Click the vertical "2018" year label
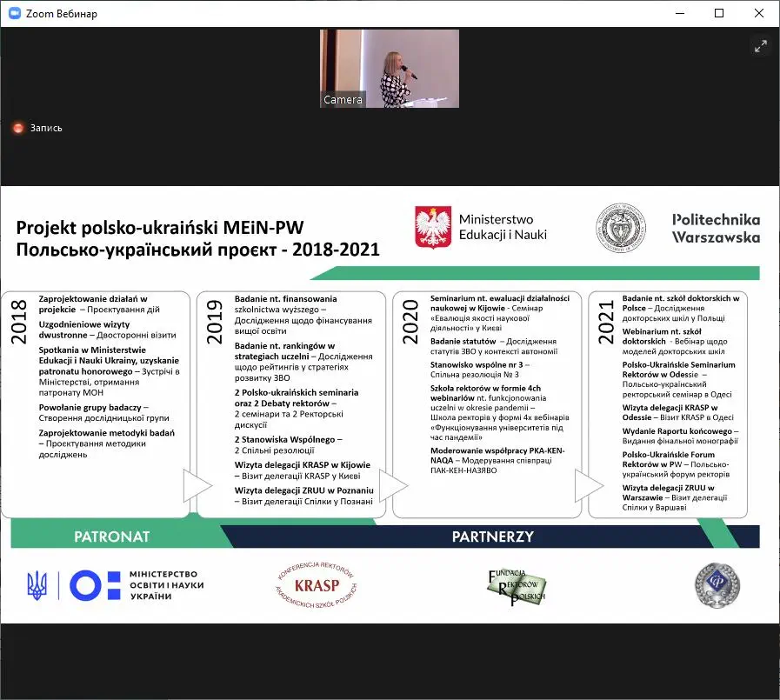The image size is (780, 700). click(18, 322)
